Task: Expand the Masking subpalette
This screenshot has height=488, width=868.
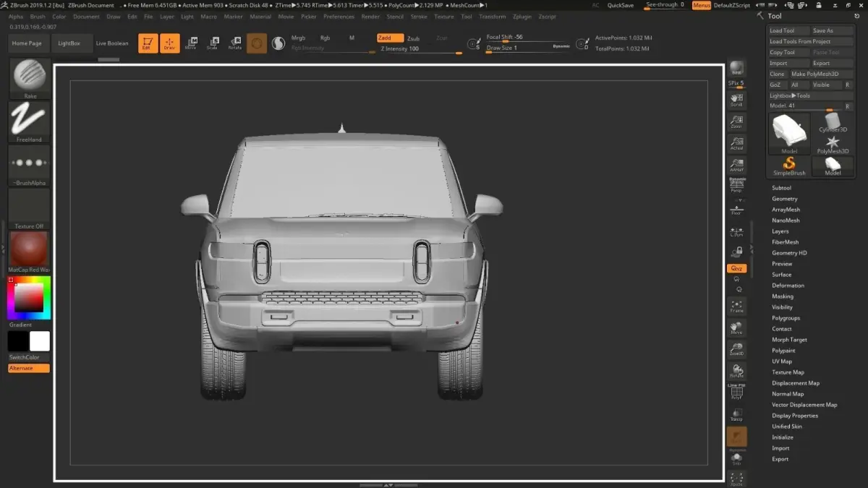Action: pyautogui.click(x=783, y=296)
